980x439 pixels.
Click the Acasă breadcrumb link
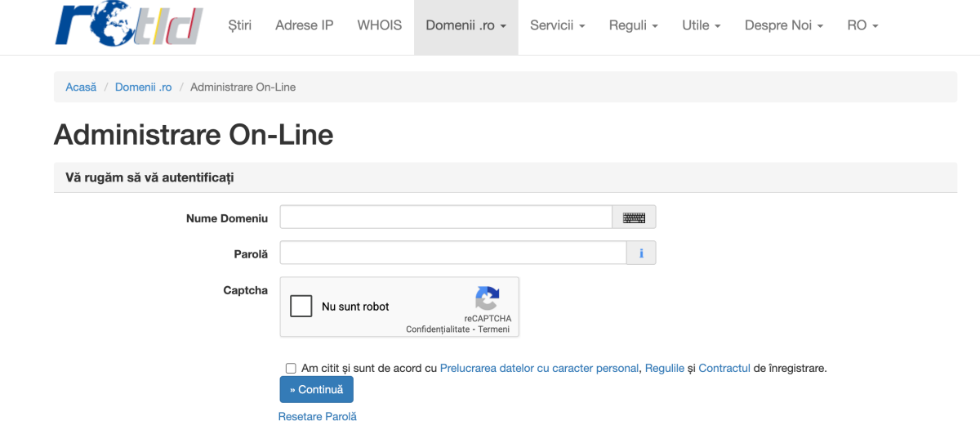tap(81, 87)
